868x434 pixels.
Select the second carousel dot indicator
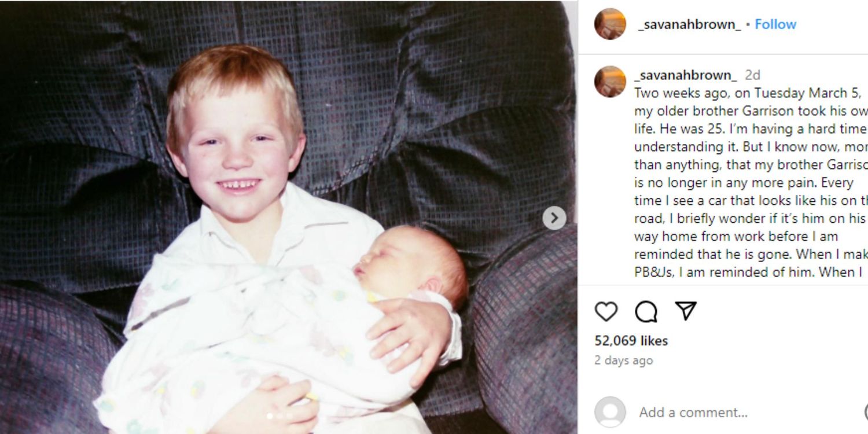coord(279,415)
